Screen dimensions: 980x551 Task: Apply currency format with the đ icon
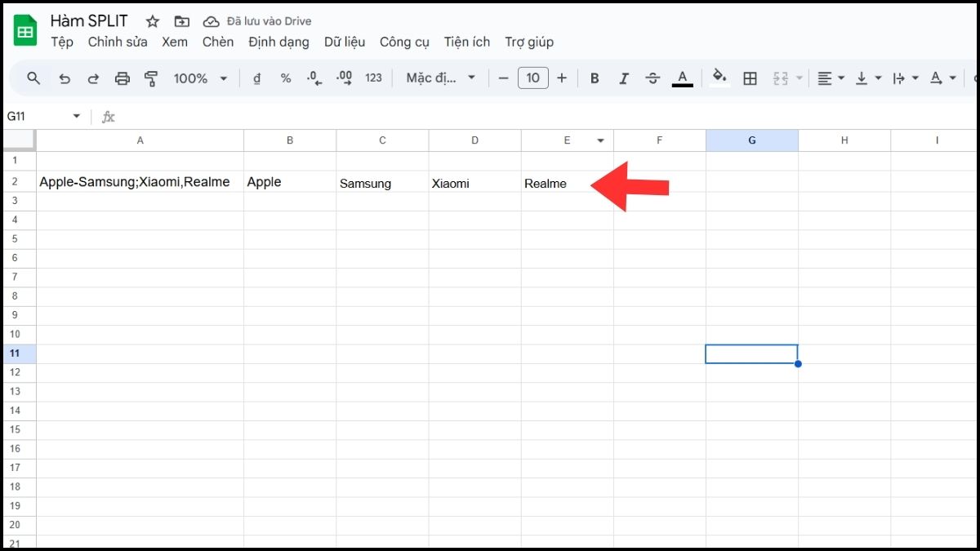pyautogui.click(x=256, y=78)
